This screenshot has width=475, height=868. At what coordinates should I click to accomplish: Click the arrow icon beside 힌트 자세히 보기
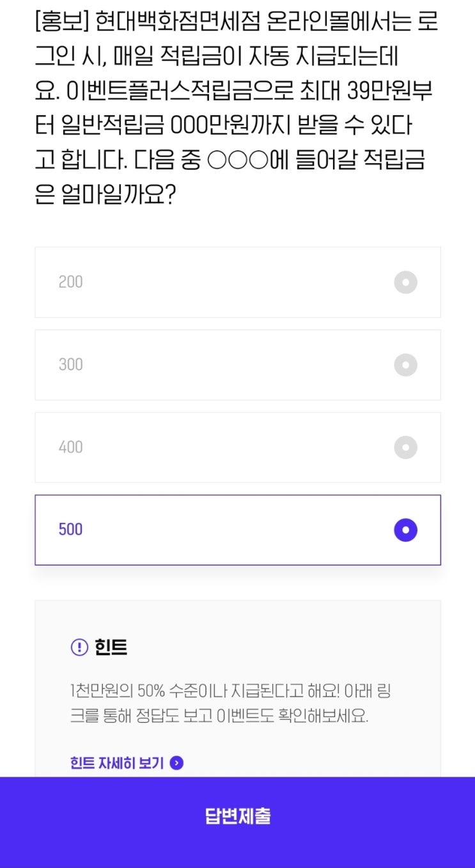coord(177,763)
